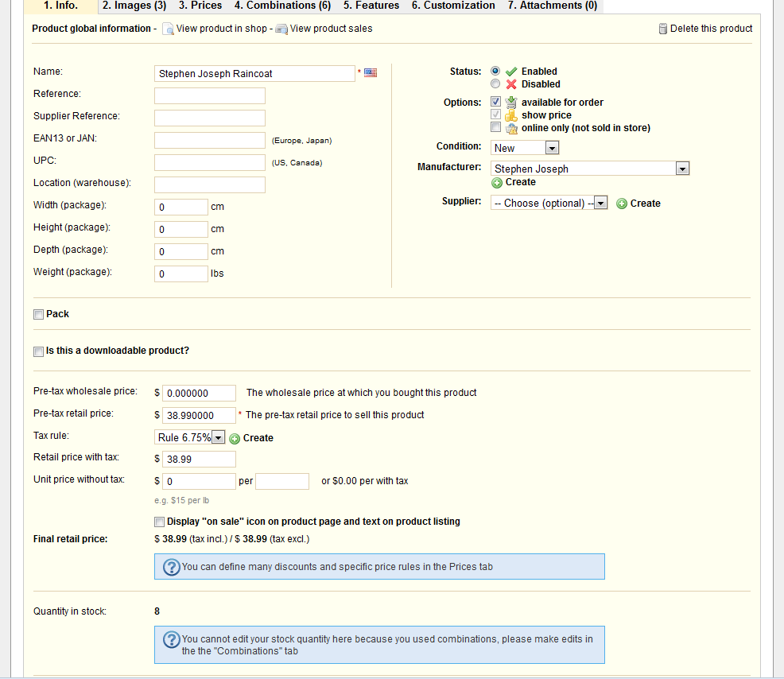Click the Reference input field
This screenshot has height=679, width=784.
click(x=209, y=95)
